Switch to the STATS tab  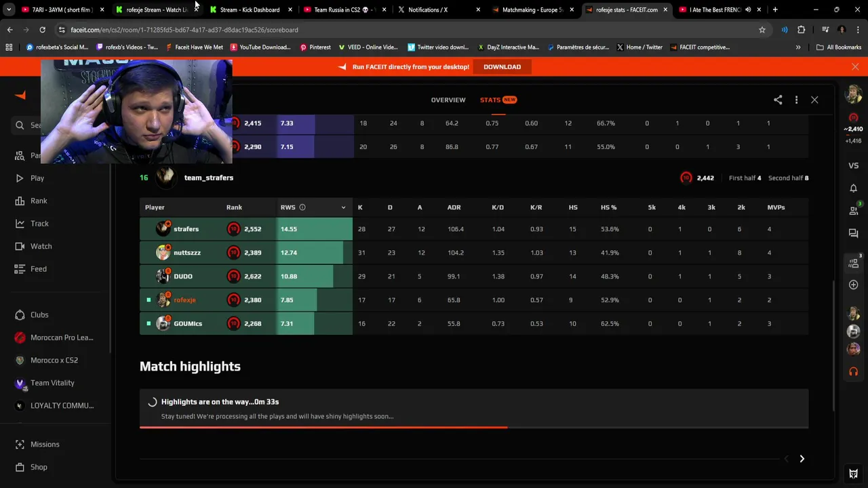point(498,100)
